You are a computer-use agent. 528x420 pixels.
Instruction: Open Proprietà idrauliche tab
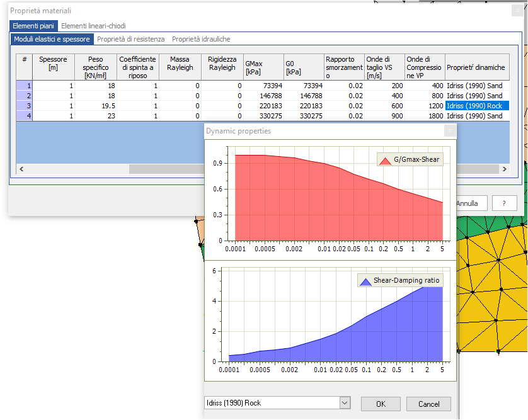201,39
